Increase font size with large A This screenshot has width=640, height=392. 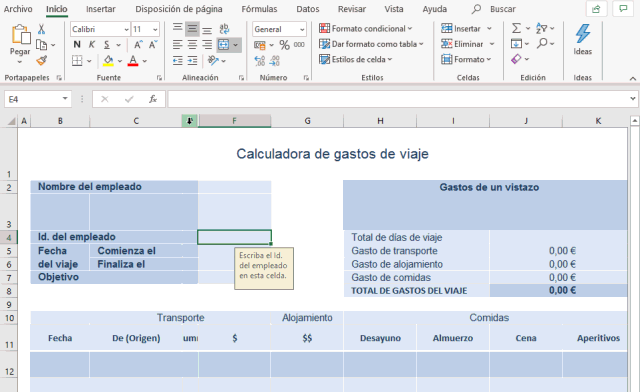[x=138, y=45]
